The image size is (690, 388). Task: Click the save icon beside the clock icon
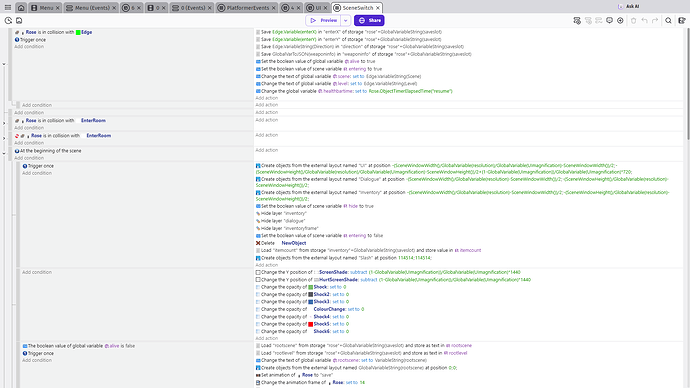point(19,21)
